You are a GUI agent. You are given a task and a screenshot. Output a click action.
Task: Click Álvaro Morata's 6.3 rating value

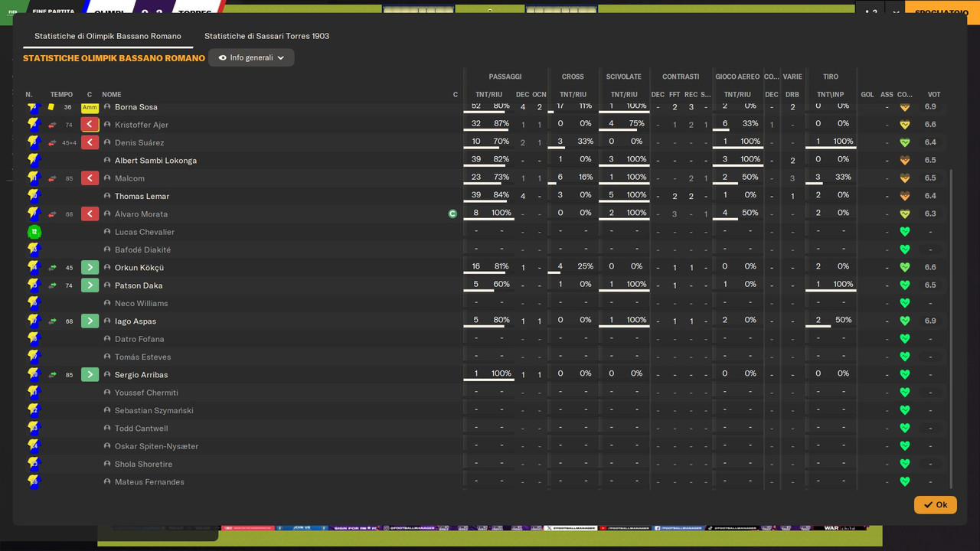(x=930, y=214)
